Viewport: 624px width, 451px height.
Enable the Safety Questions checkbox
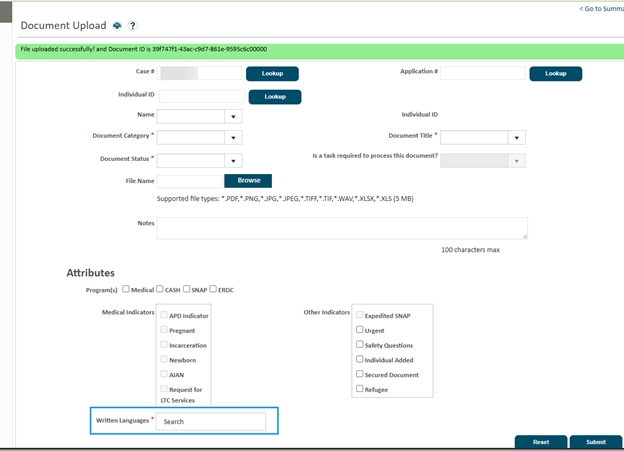359,344
